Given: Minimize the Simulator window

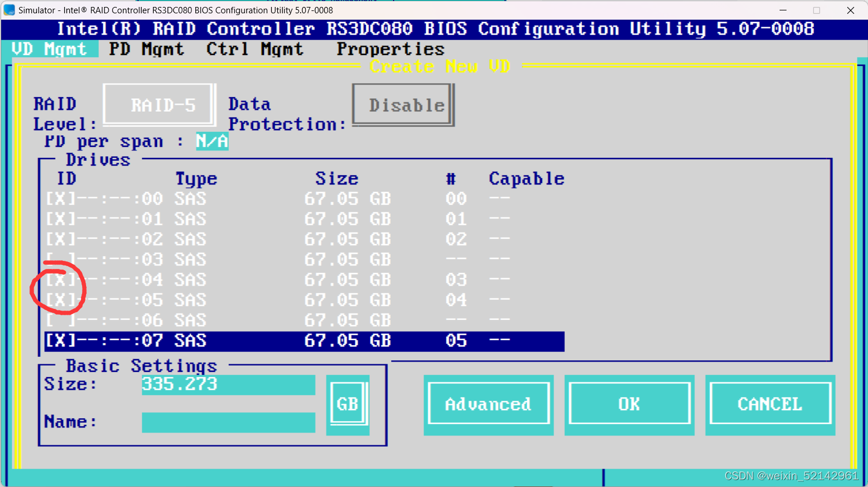Looking at the screenshot, I should 783,10.
